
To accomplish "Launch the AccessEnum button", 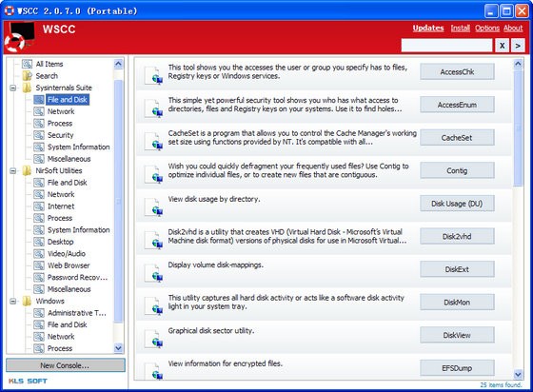I will click(457, 105).
